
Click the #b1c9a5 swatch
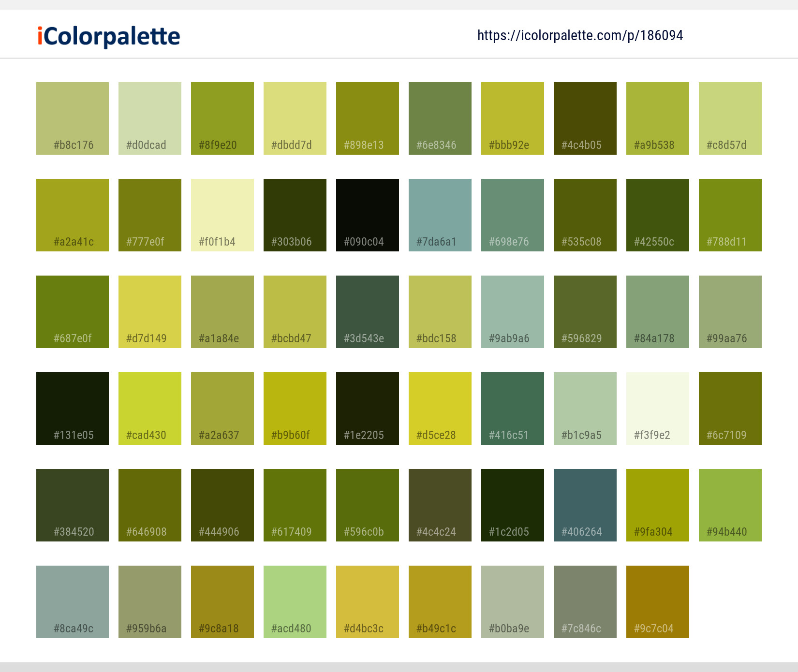point(585,409)
